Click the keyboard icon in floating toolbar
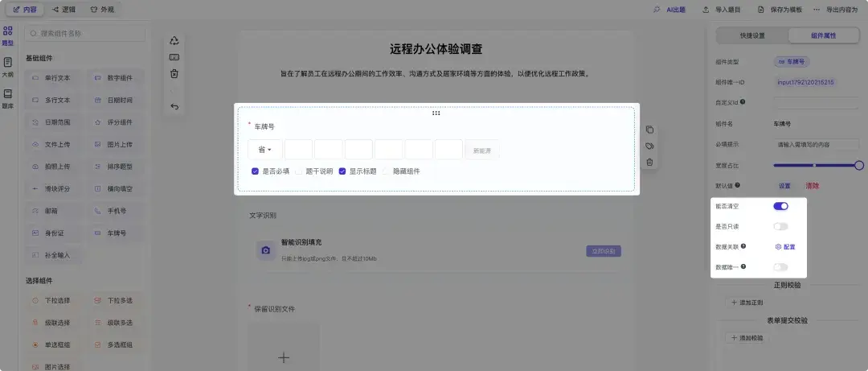The height and width of the screenshot is (371, 868). (174, 57)
